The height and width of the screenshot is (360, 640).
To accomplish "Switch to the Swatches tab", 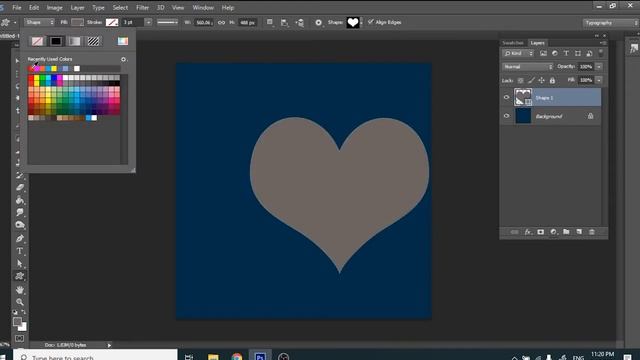I will (513, 43).
